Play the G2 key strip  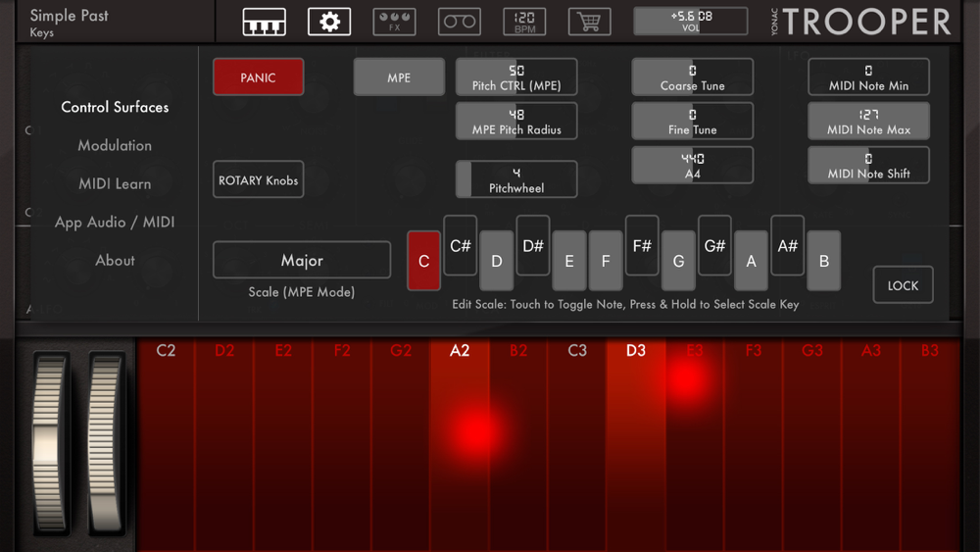coord(401,445)
